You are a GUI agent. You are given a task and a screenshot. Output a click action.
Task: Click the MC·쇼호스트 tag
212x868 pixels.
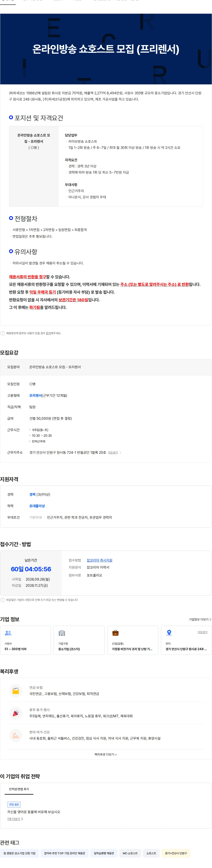130,853
